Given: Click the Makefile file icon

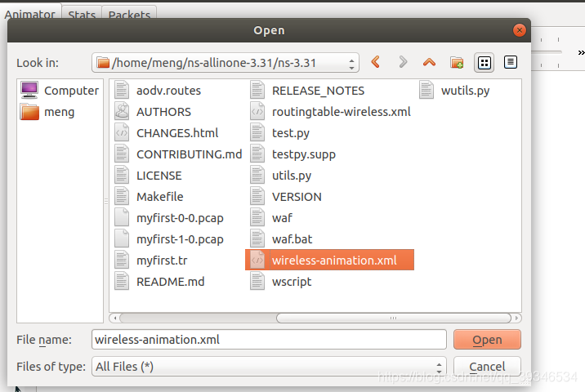Looking at the screenshot, I should pyautogui.click(x=122, y=197).
